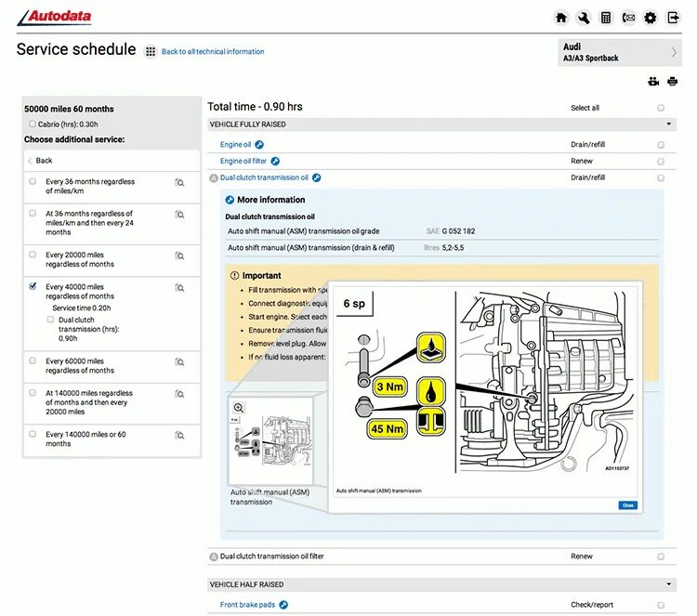Open the ASM transmission thumbnail image

(270, 440)
